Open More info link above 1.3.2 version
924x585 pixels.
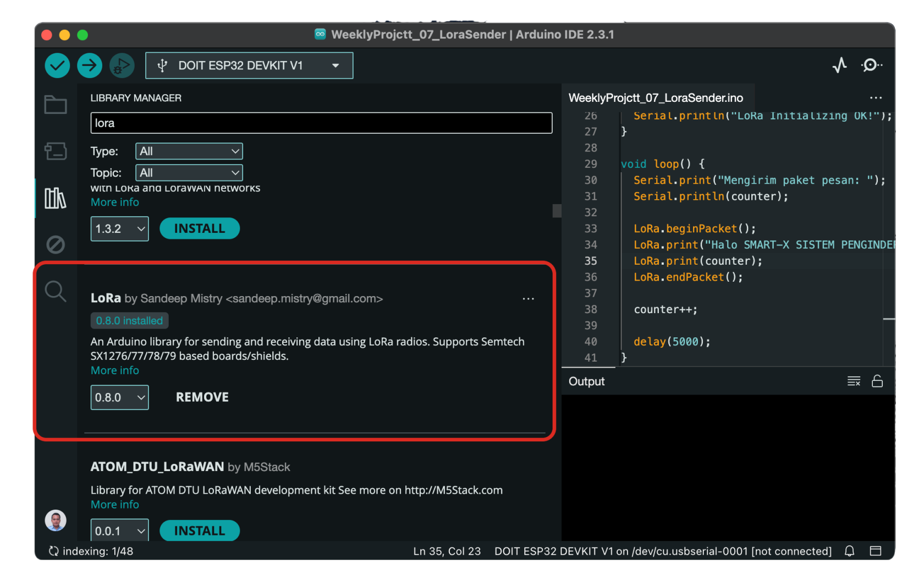[x=115, y=202]
